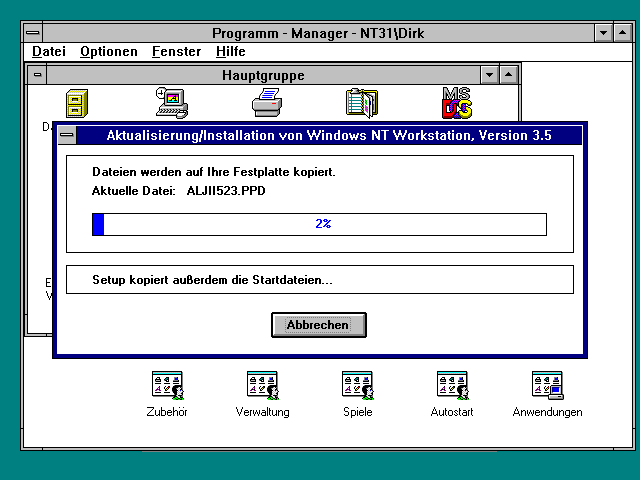Open the Fenster menu

click(x=176, y=51)
